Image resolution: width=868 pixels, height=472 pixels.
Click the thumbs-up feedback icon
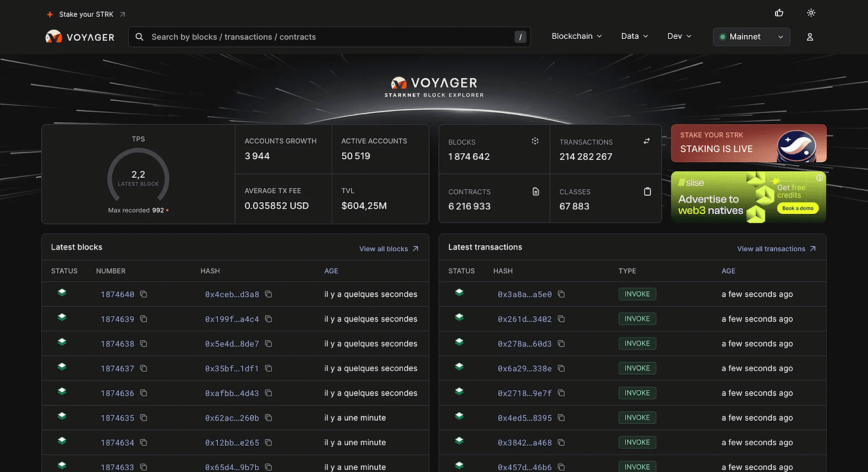coord(779,13)
